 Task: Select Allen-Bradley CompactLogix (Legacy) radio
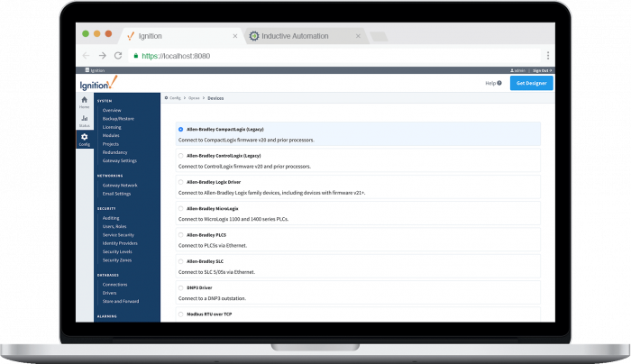tap(180, 129)
